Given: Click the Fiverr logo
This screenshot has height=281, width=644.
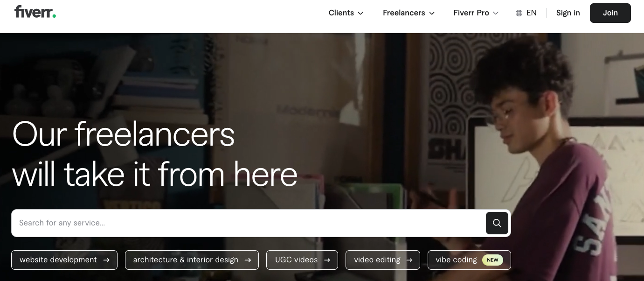Looking at the screenshot, I should (x=35, y=12).
